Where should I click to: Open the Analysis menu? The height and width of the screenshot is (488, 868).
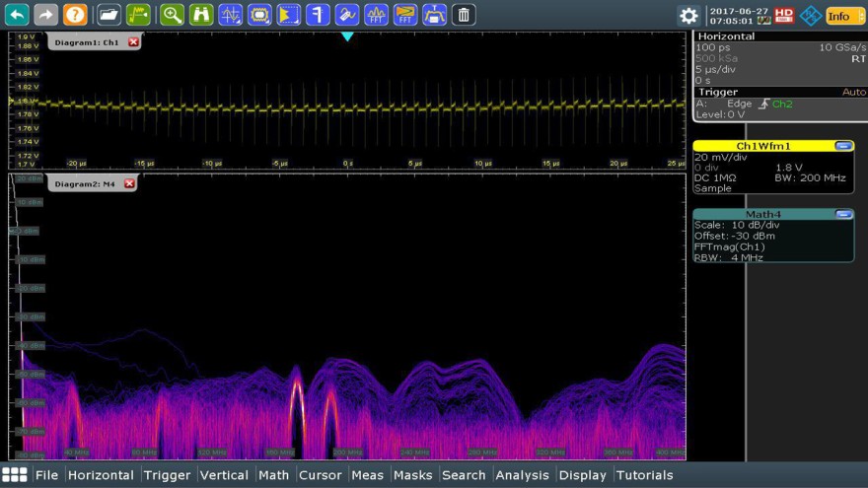pos(522,475)
